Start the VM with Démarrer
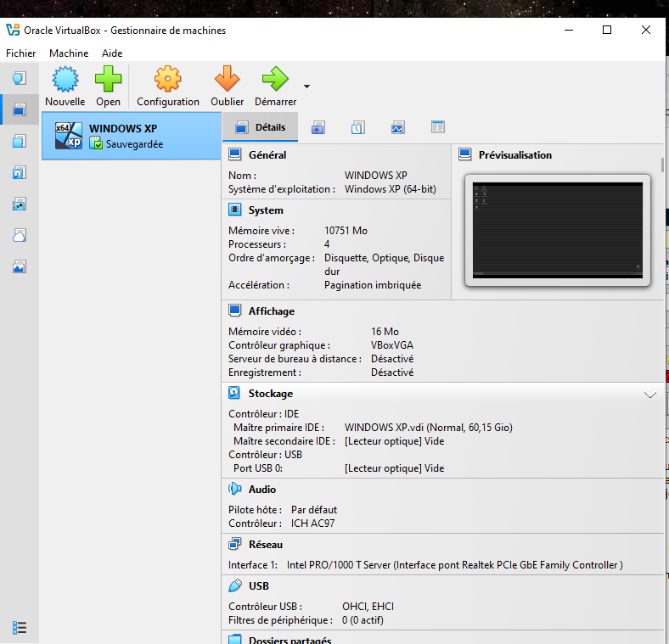This screenshot has height=644, width=669. tap(275, 81)
